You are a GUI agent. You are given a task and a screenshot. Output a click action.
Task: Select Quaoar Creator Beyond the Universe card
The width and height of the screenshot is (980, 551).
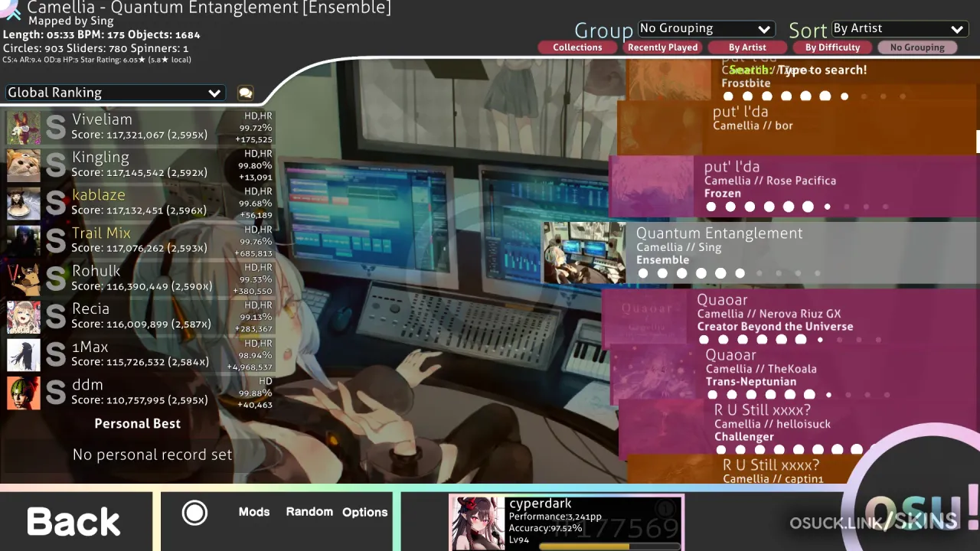790,319
